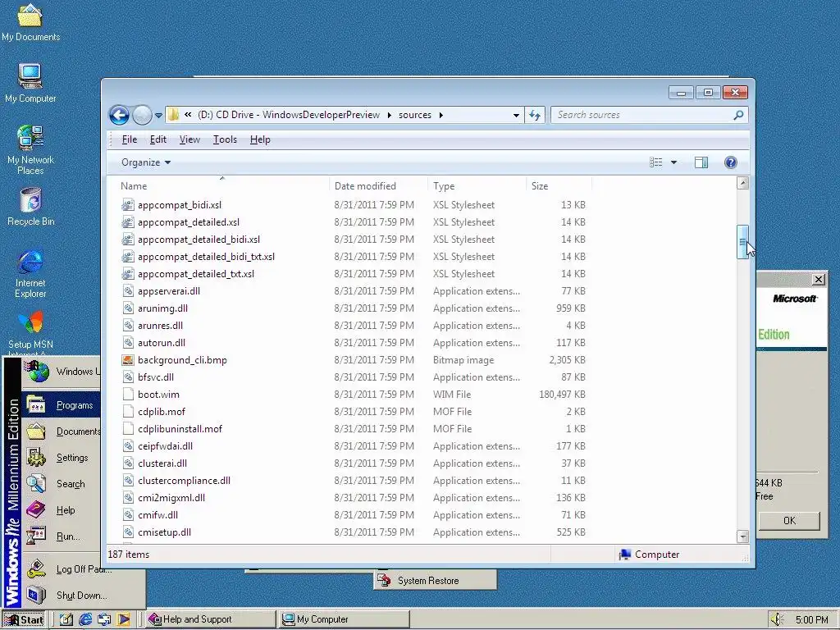Open the view options dropdown arrow
The height and width of the screenshot is (630, 840).
(674, 162)
